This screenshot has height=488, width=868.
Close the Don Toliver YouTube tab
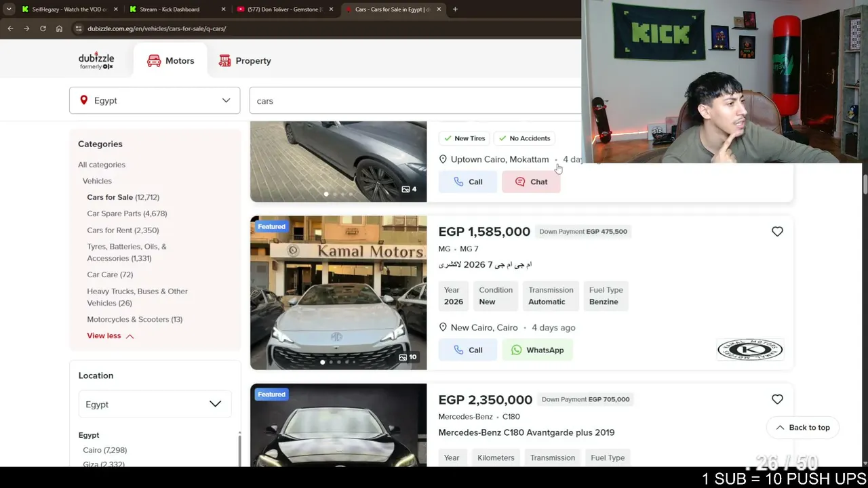point(331,9)
